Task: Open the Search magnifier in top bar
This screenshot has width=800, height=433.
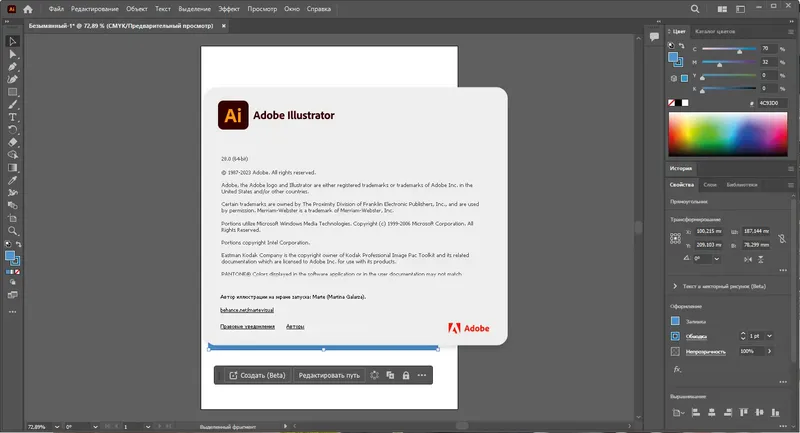Action: click(x=695, y=9)
